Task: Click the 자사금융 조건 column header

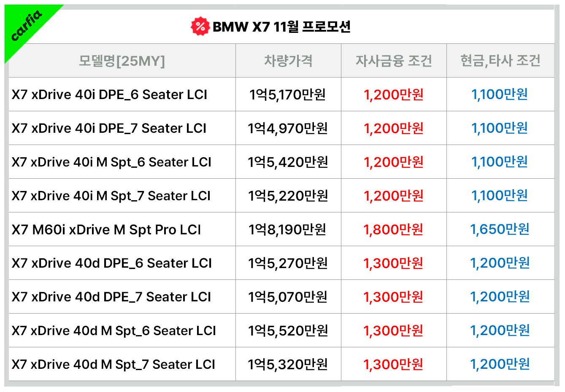Action: click(x=394, y=61)
